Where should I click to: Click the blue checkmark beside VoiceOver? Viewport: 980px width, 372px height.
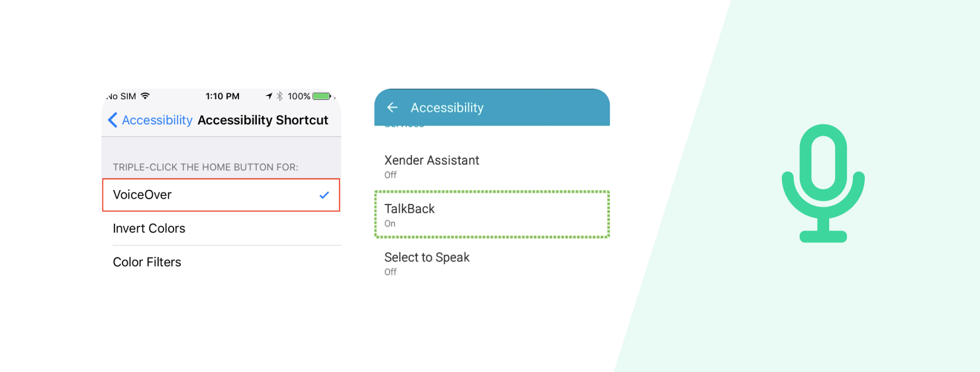pyautogui.click(x=324, y=195)
